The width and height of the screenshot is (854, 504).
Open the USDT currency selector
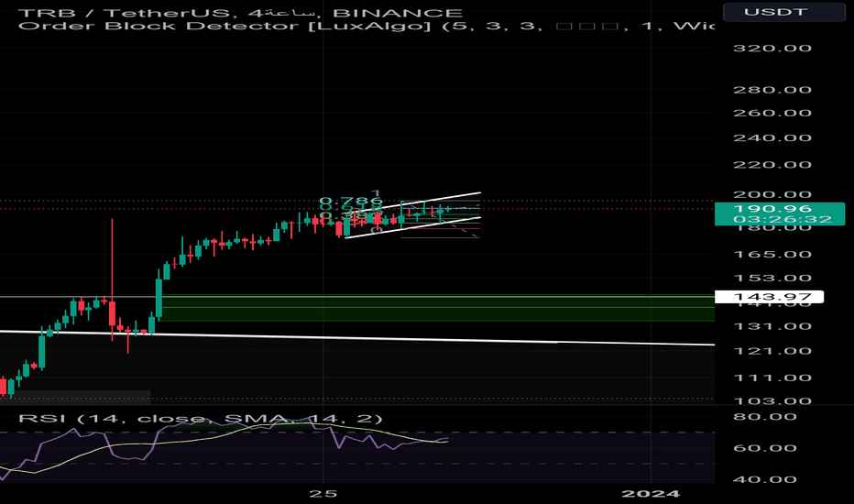click(783, 12)
